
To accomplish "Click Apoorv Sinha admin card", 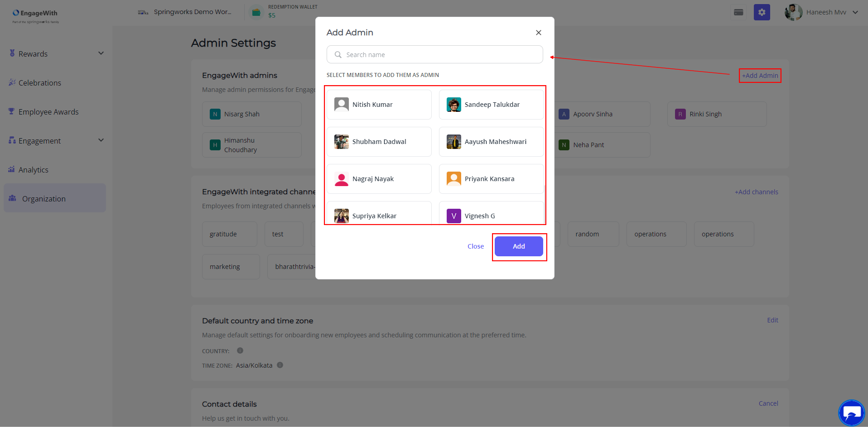I will pos(601,114).
